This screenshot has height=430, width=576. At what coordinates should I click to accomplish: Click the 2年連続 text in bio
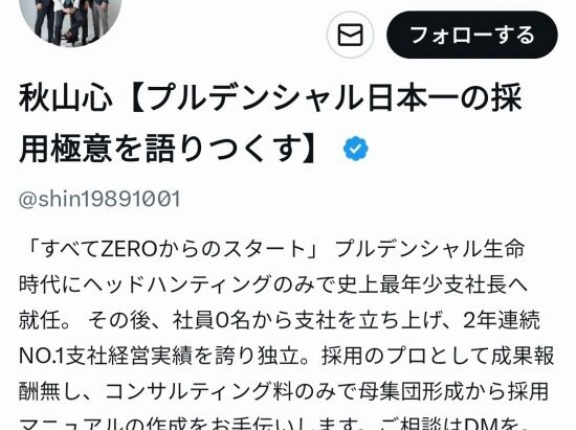tap(501, 320)
